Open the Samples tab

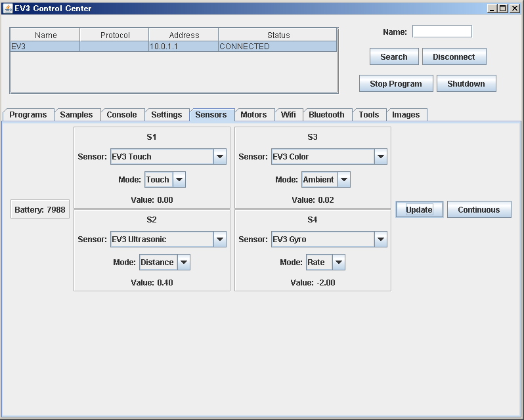[77, 114]
